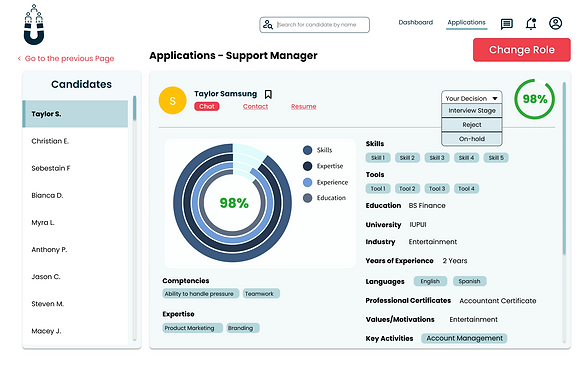Click the Spanish language tag
The height and width of the screenshot is (373, 586).
point(469,281)
